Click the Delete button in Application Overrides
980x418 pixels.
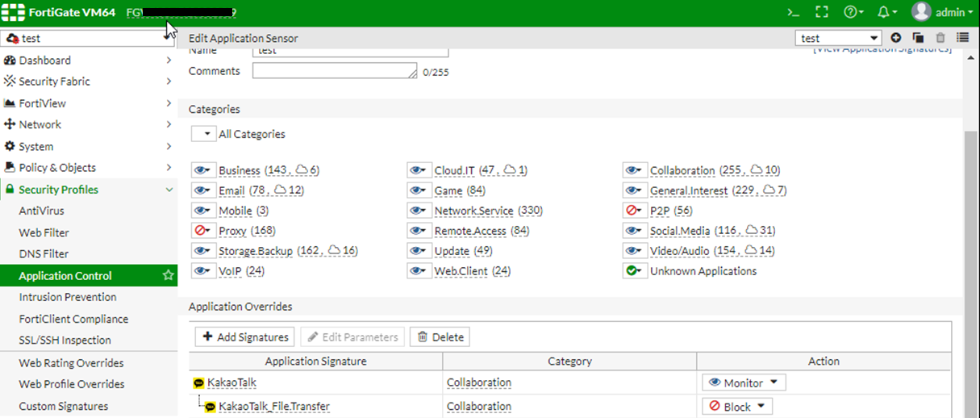click(x=440, y=336)
